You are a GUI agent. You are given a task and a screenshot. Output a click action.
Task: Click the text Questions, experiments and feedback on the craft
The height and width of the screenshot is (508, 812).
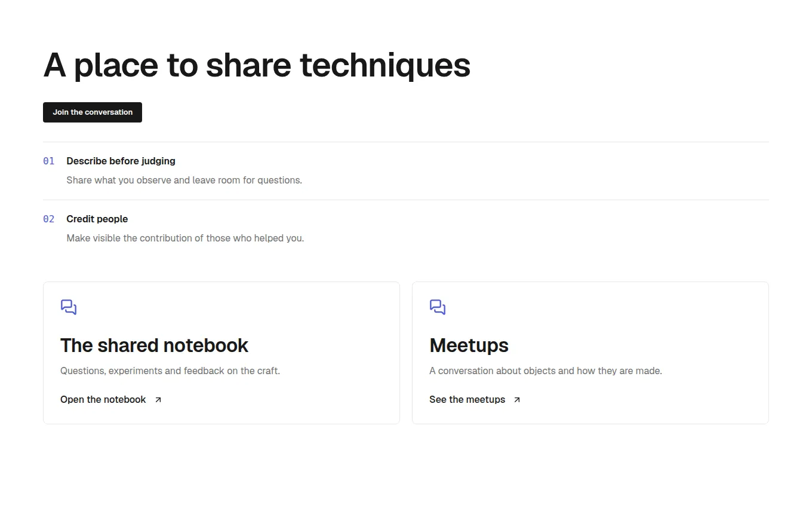click(x=170, y=371)
